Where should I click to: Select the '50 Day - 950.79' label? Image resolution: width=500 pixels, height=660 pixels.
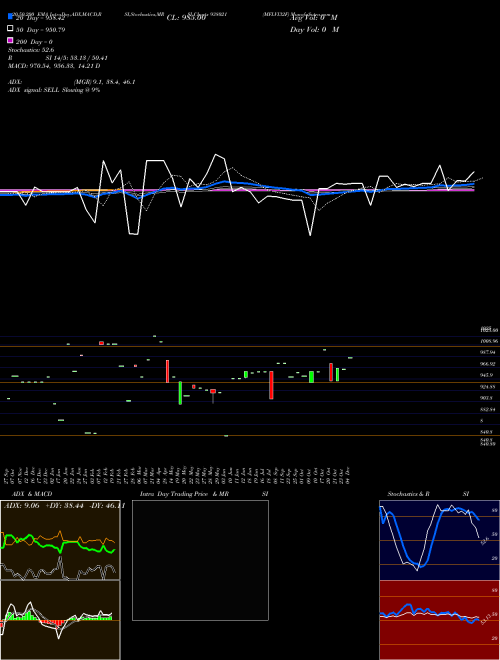(40, 30)
